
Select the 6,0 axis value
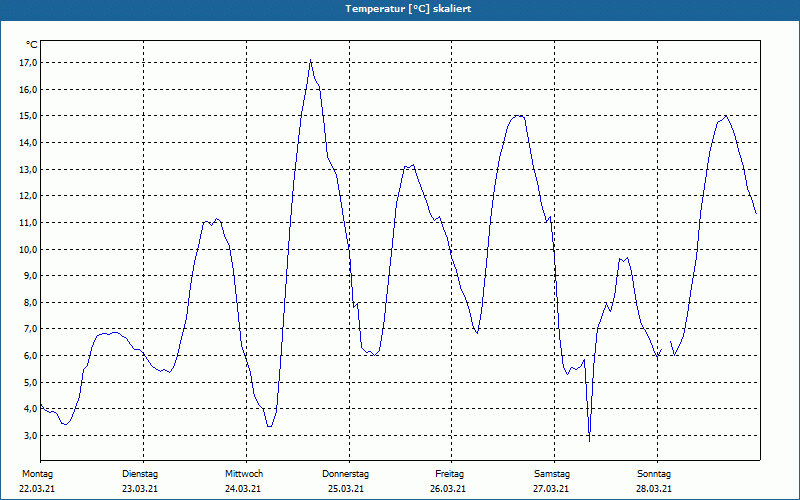[x=30, y=356]
